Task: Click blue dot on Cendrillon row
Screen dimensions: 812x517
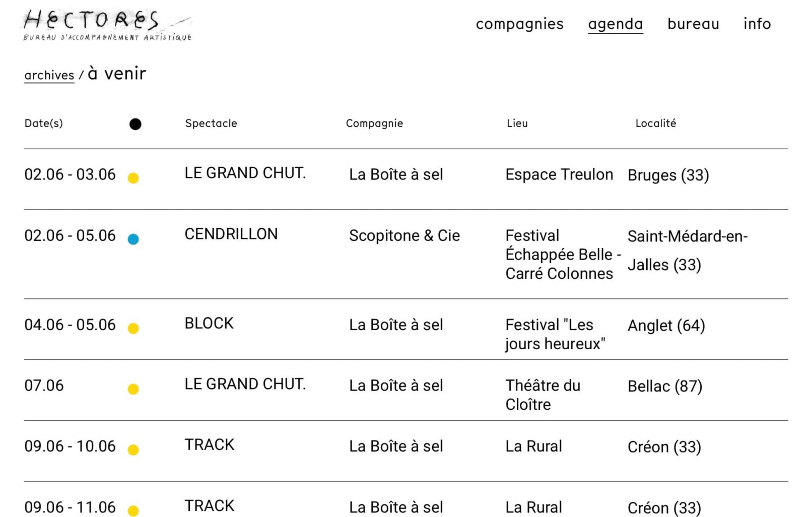Action: tap(133, 239)
